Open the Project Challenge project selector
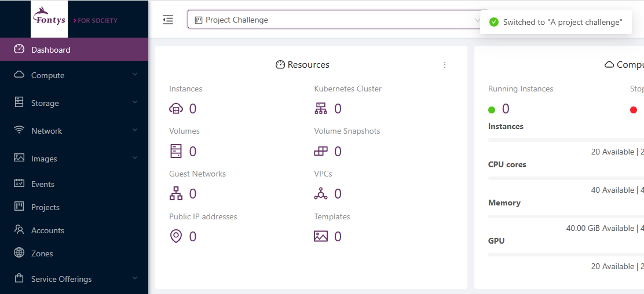 [x=336, y=20]
